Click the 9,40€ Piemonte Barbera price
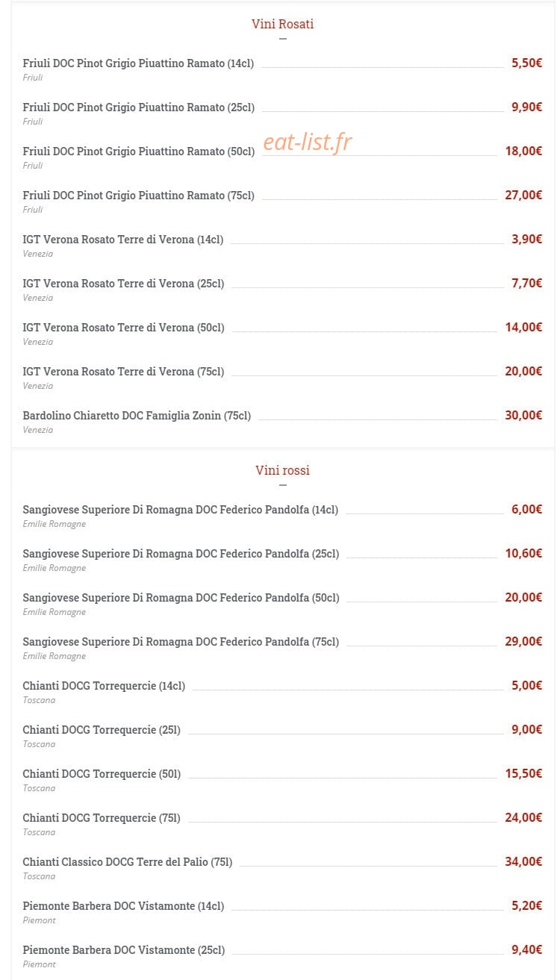560x980 pixels. pos(526,949)
